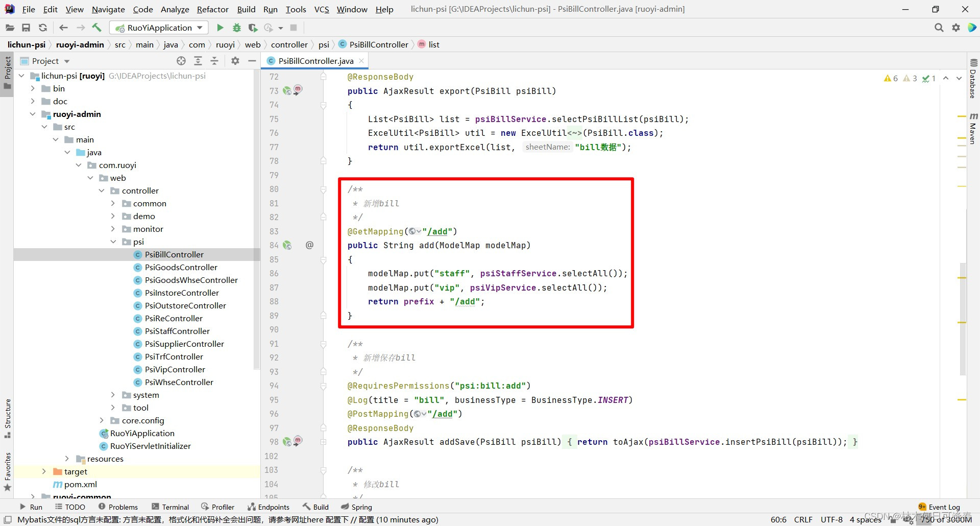
Task: Collapse the psi folder in the project tree
Action: click(x=113, y=242)
